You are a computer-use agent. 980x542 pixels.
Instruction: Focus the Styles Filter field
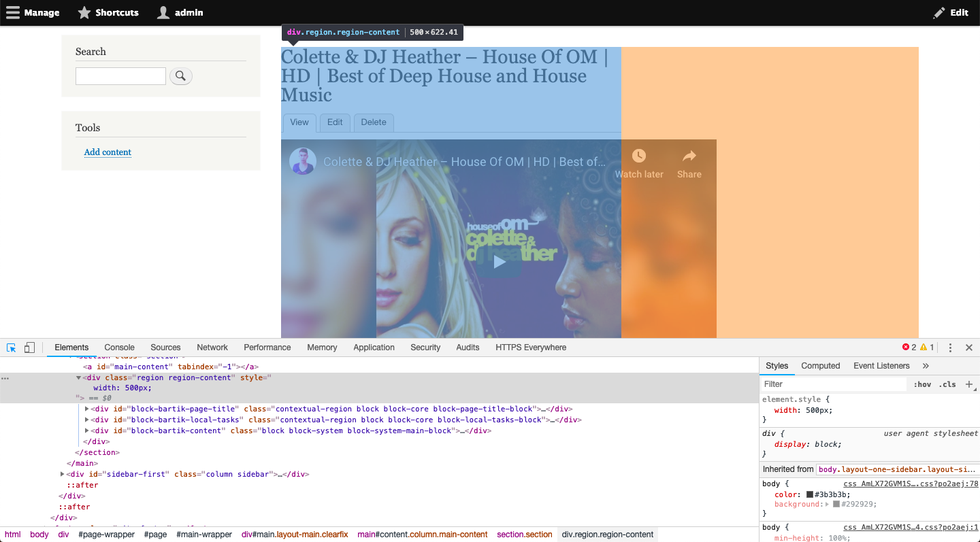pos(834,384)
